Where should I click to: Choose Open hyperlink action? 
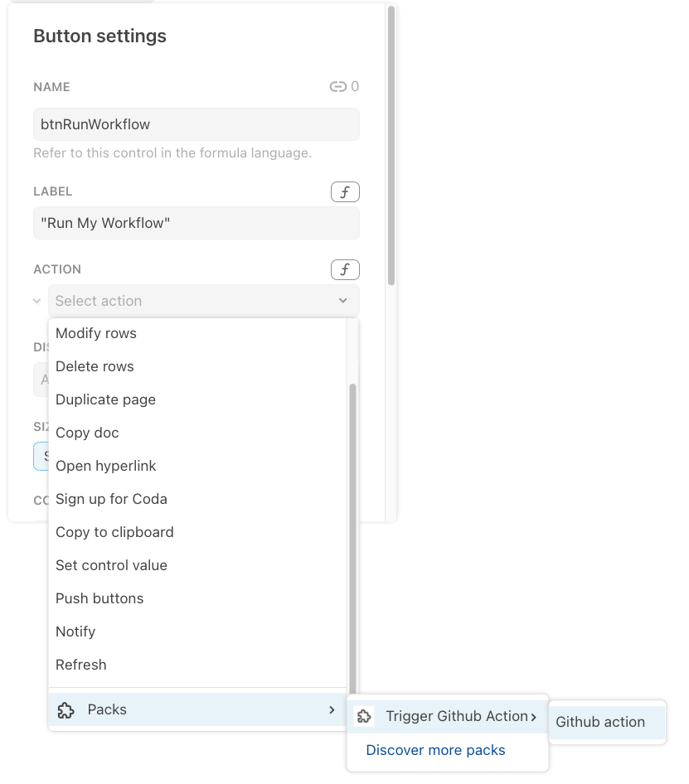click(106, 466)
